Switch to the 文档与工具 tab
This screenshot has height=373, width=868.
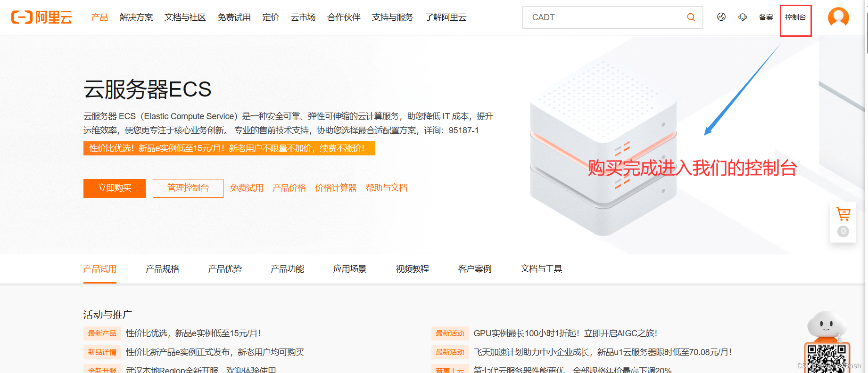[x=541, y=269]
